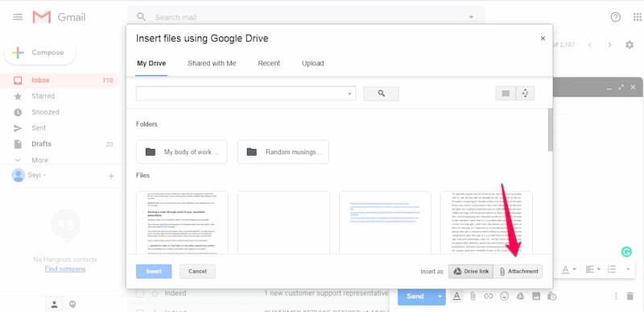Click the insert link icon in compose toolbar
The height and width of the screenshot is (312, 644).
(x=488, y=296)
